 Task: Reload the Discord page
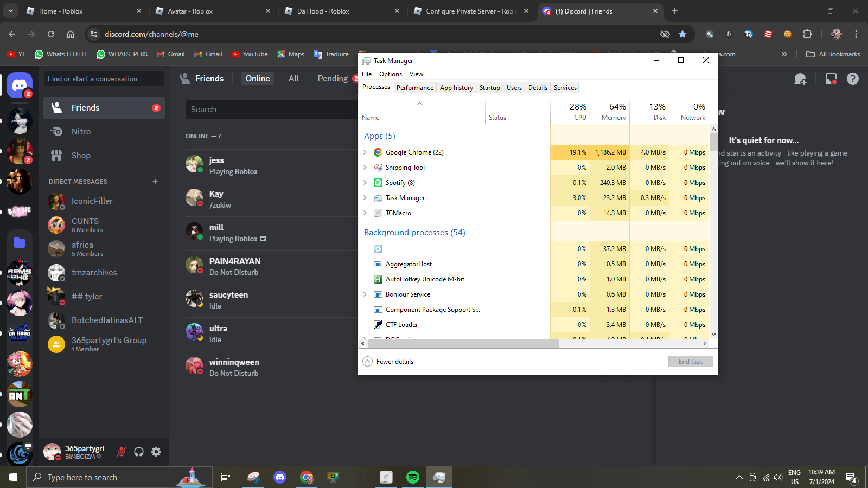click(51, 34)
